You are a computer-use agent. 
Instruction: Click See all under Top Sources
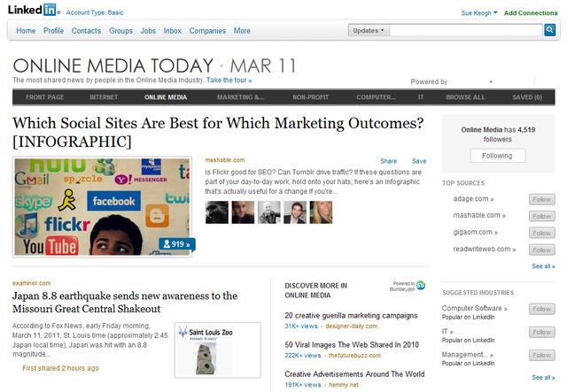[x=543, y=266]
